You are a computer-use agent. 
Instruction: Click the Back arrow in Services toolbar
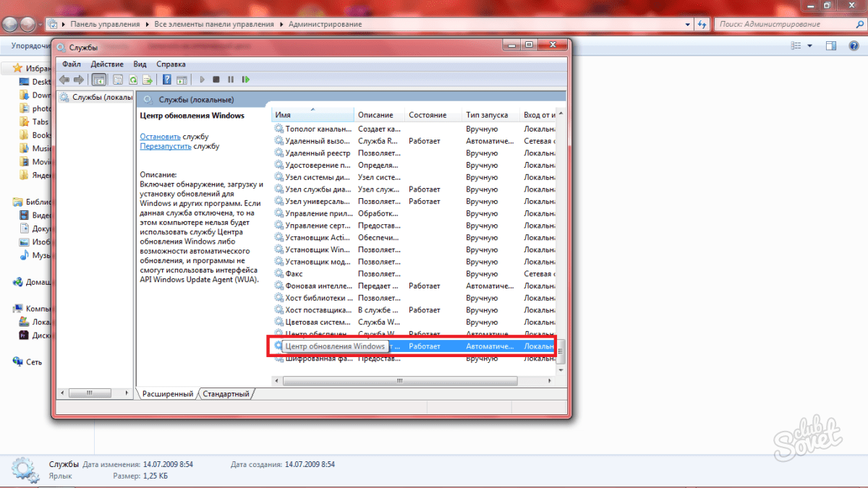click(64, 80)
